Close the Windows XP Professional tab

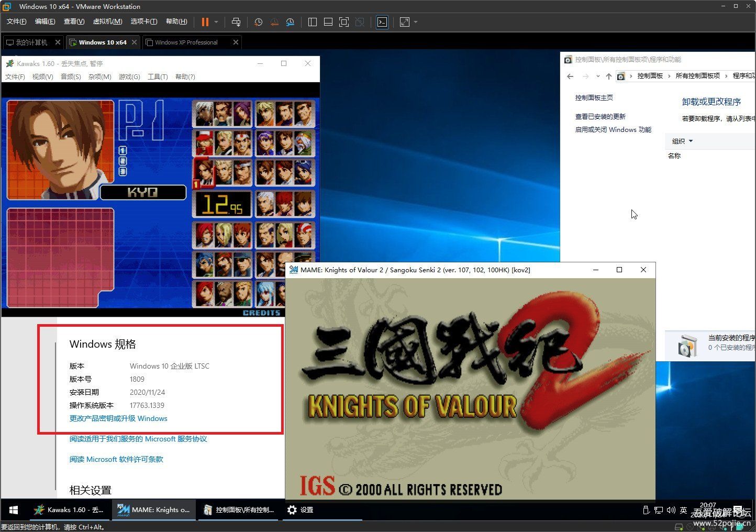click(x=236, y=42)
